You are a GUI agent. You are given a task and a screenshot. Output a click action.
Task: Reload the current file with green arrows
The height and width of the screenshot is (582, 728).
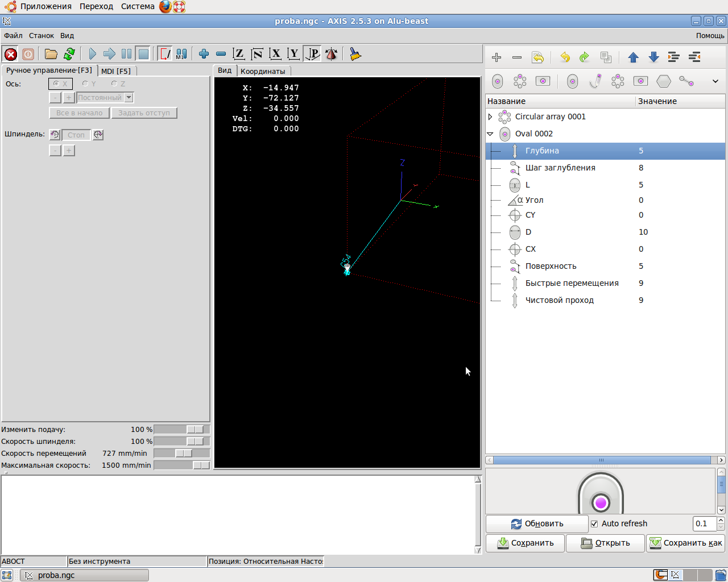point(69,55)
